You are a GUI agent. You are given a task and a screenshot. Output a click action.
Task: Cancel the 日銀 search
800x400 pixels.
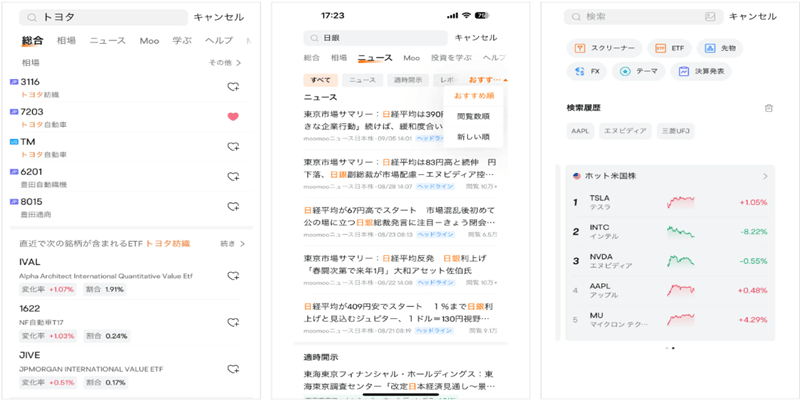(476, 38)
